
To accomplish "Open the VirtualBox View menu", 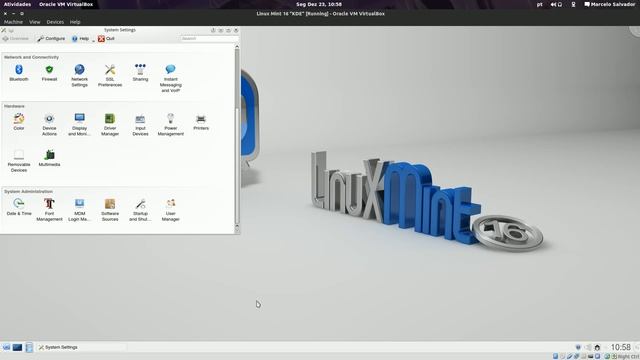I will point(35,22).
